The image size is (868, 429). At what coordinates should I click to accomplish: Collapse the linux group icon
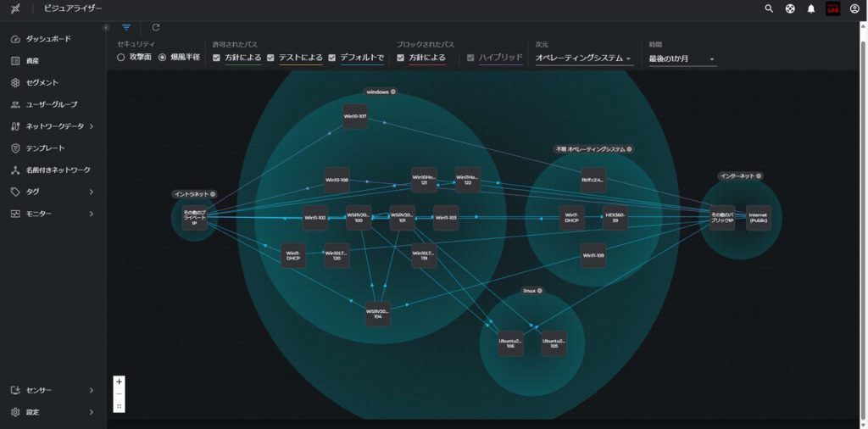click(540, 291)
